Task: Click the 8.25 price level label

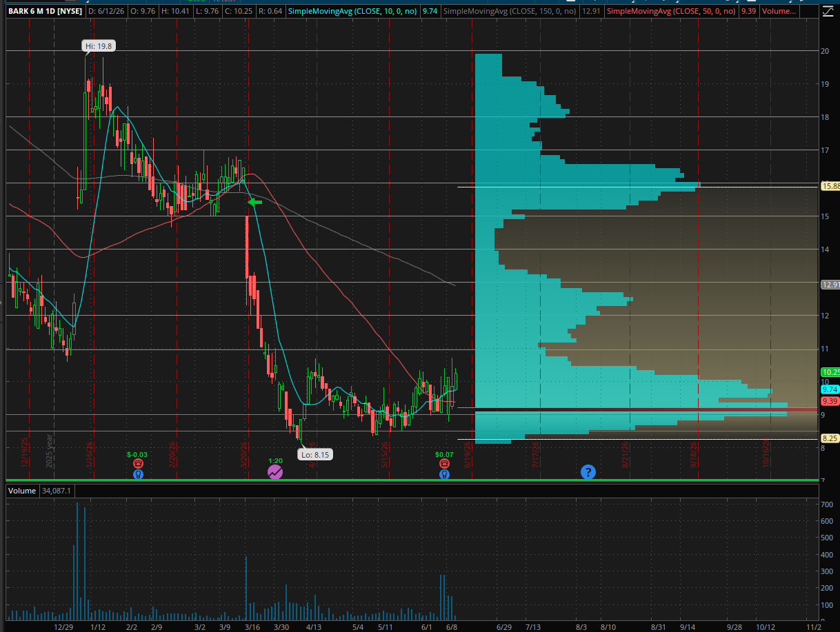Action: (830, 438)
